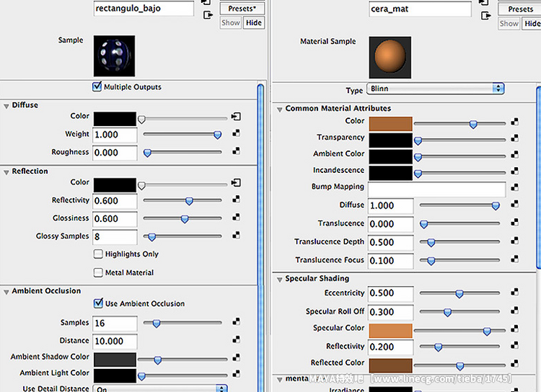Click the Presets button for cera_mat

[x=520, y=9]
